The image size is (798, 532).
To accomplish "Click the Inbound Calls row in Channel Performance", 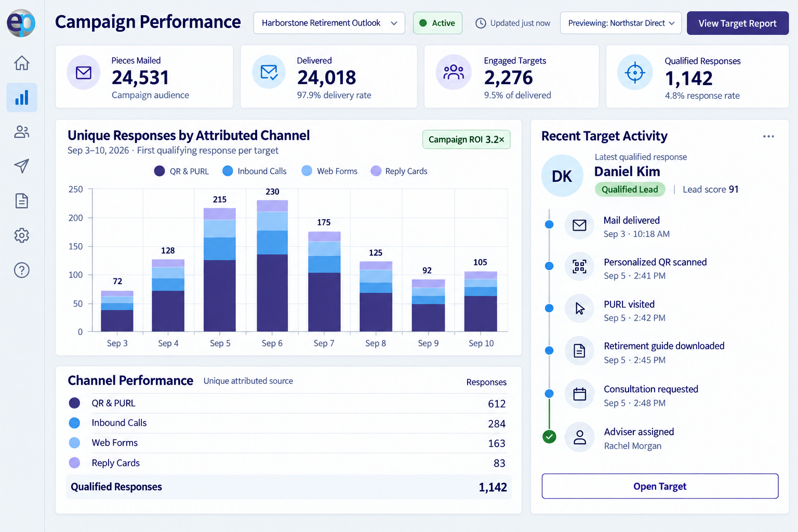I will (288, 423).
